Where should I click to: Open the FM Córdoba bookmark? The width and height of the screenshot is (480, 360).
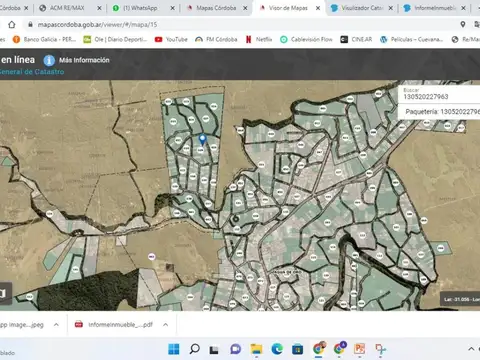point(216,39)
